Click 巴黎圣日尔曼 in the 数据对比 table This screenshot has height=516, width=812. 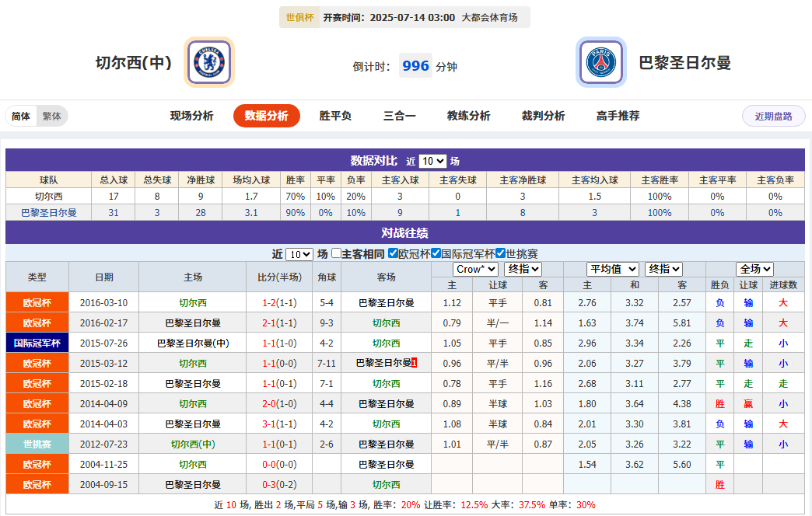49,213
